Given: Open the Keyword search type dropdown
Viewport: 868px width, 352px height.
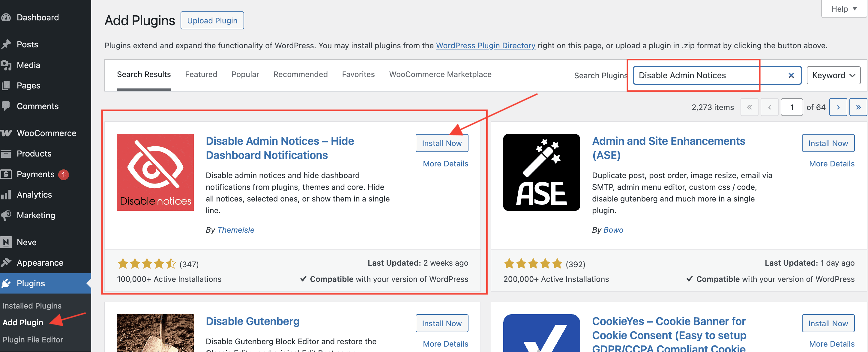Looking at the screenshot, I should click(833, 76).
